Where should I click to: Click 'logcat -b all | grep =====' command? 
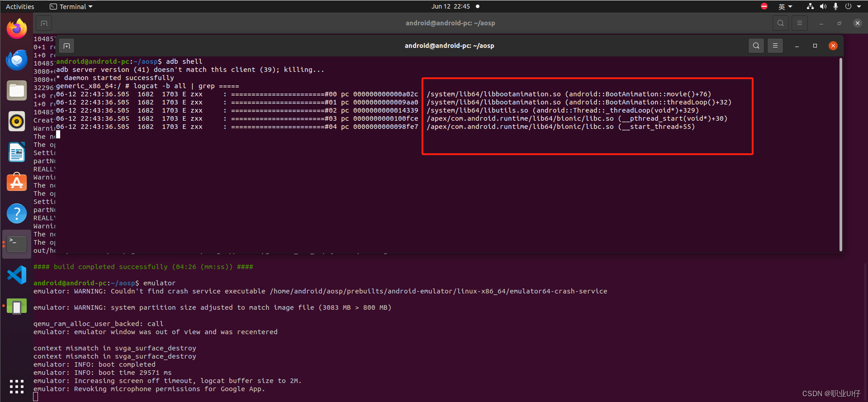click(186, 86)
